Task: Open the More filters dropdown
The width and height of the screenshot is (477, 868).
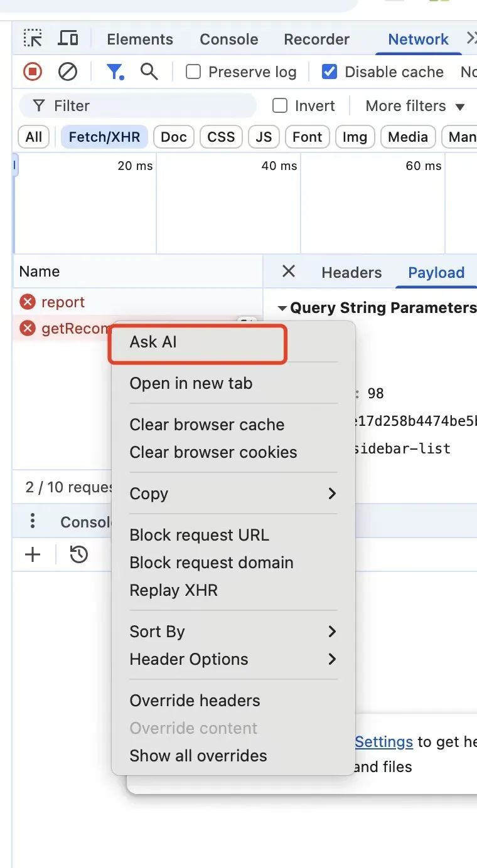Action: (415, 106)
